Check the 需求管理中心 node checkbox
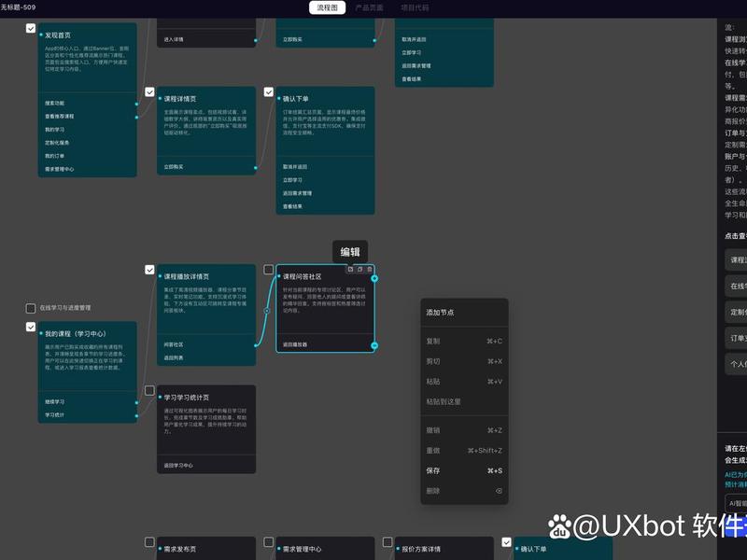This screenshot has width=747, height=560. [x=269, y=542]
